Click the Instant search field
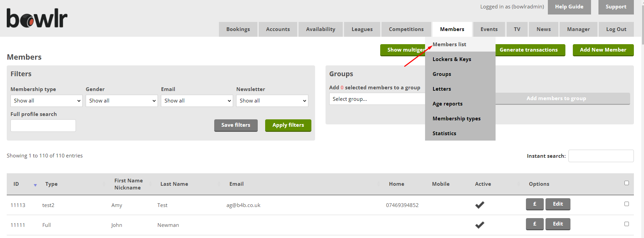 [x=601, y=156]
